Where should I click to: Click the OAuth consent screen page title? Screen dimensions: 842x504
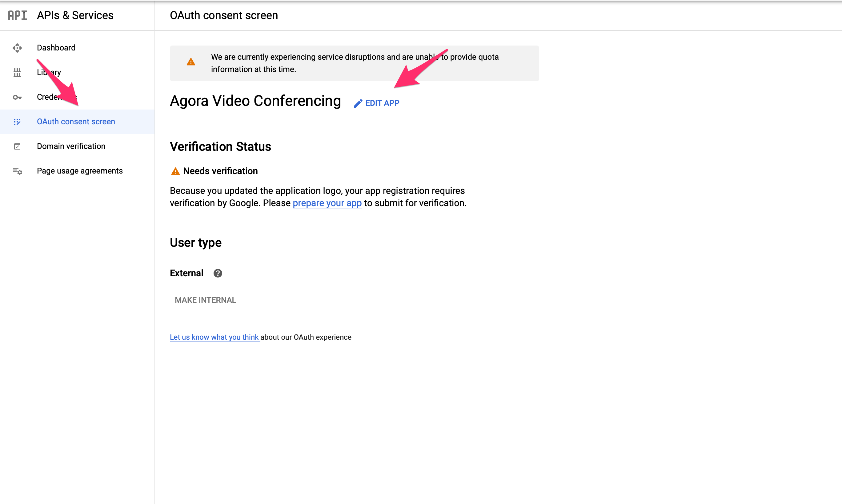224,15
